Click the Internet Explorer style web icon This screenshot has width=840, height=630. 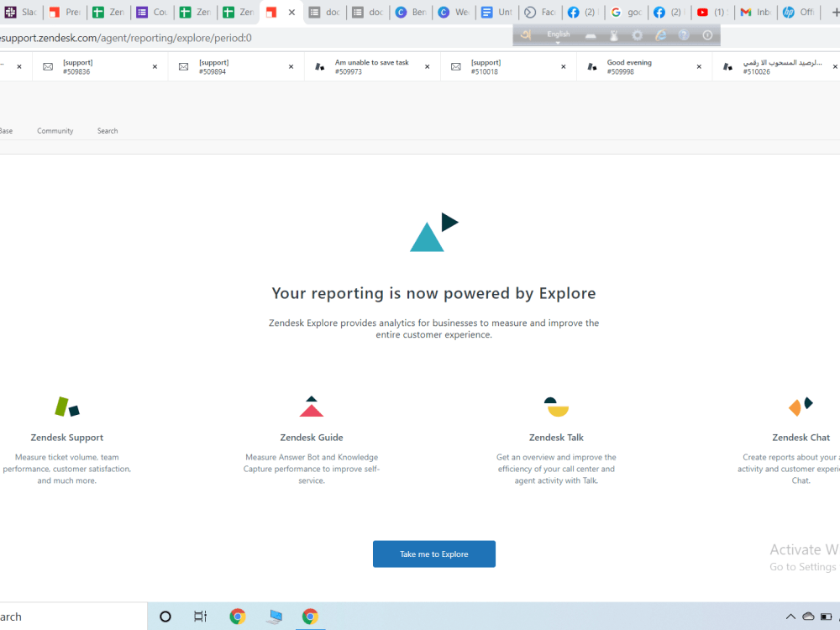tap(660, 36)
